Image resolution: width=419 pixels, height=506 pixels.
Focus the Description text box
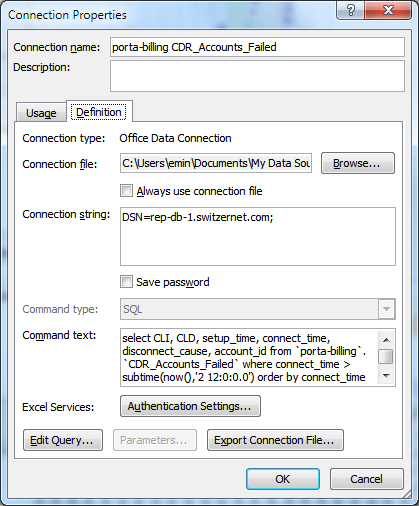pyautogui.click(x=257, y=76)
